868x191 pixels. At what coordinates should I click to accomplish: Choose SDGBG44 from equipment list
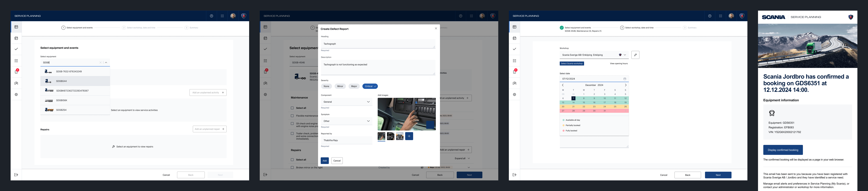(x=75, y=81)
